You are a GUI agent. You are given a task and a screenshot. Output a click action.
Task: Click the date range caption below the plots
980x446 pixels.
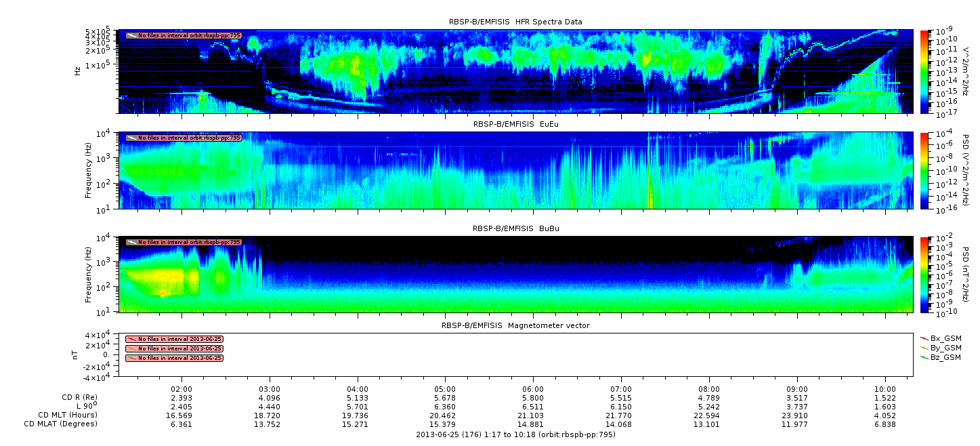(515, 434)
